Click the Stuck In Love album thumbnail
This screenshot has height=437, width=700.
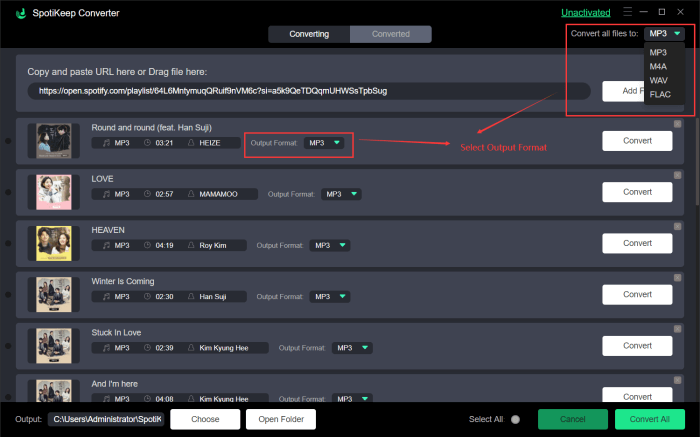tap(54, 346)
